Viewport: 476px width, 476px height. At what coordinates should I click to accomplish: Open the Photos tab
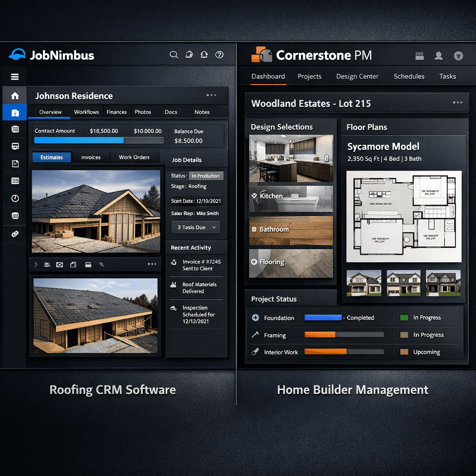[143, 112]
